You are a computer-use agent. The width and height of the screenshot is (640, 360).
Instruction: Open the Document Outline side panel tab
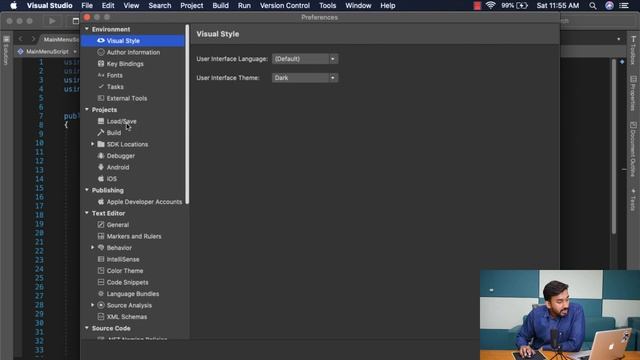tap(633, 149)
